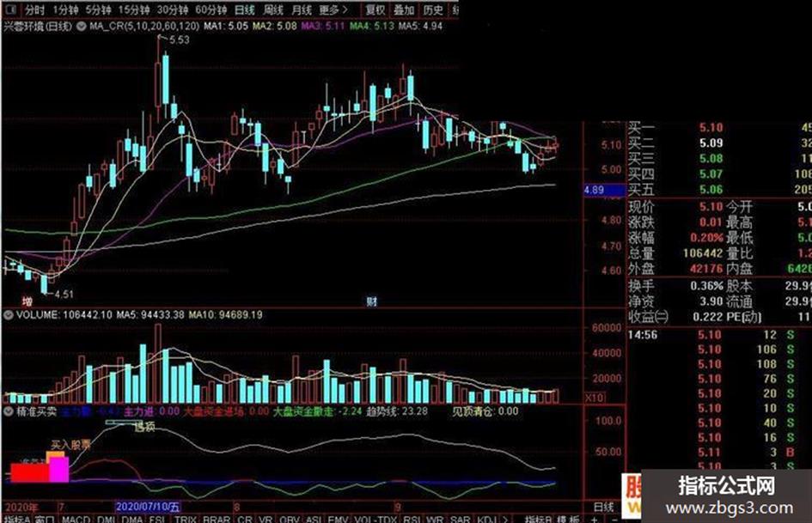Open the 窗口 window tab
The width and height of the screenshot is (812, 523).
pos(44,519)
